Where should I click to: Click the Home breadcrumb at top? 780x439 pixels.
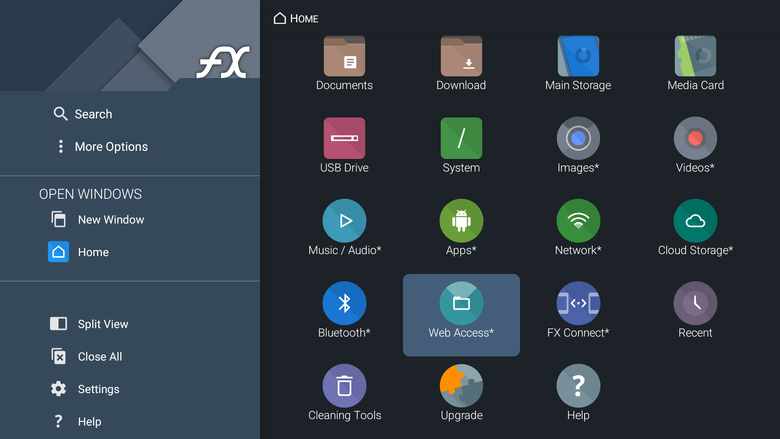[296, 18]
